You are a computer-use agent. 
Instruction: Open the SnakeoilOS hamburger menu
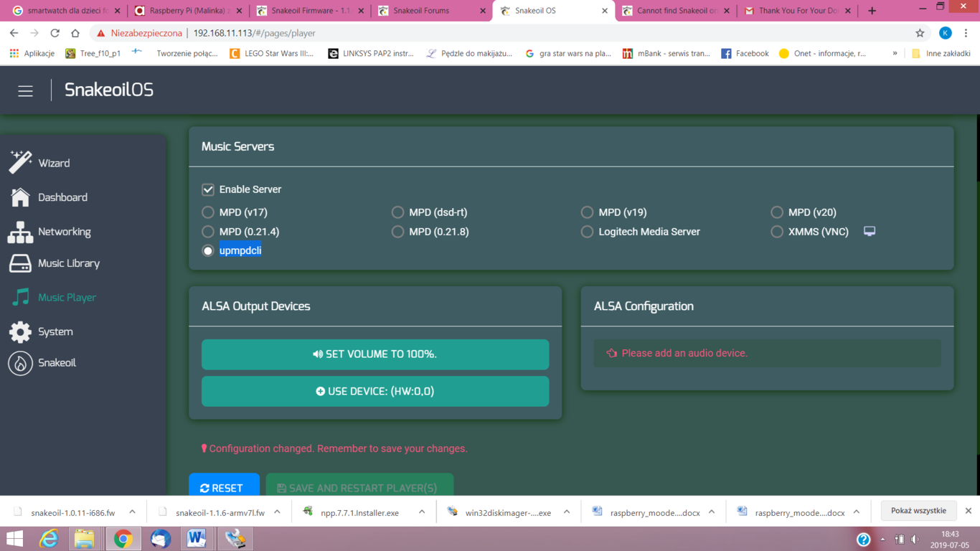[x=25, y=90]
